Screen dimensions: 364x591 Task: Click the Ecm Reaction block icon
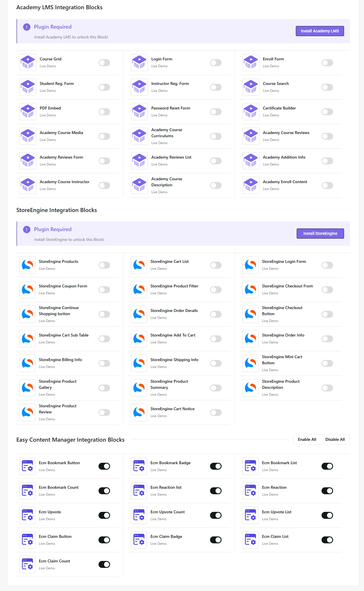(250, 490)
